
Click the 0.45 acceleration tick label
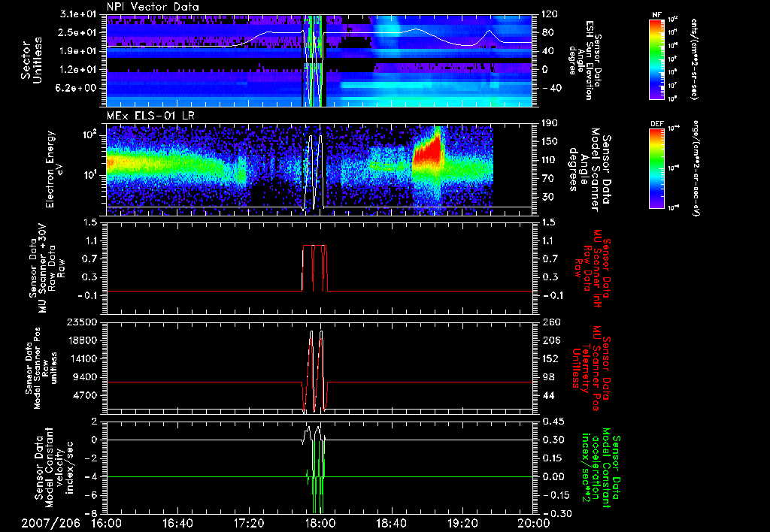(x=552, y=421)
